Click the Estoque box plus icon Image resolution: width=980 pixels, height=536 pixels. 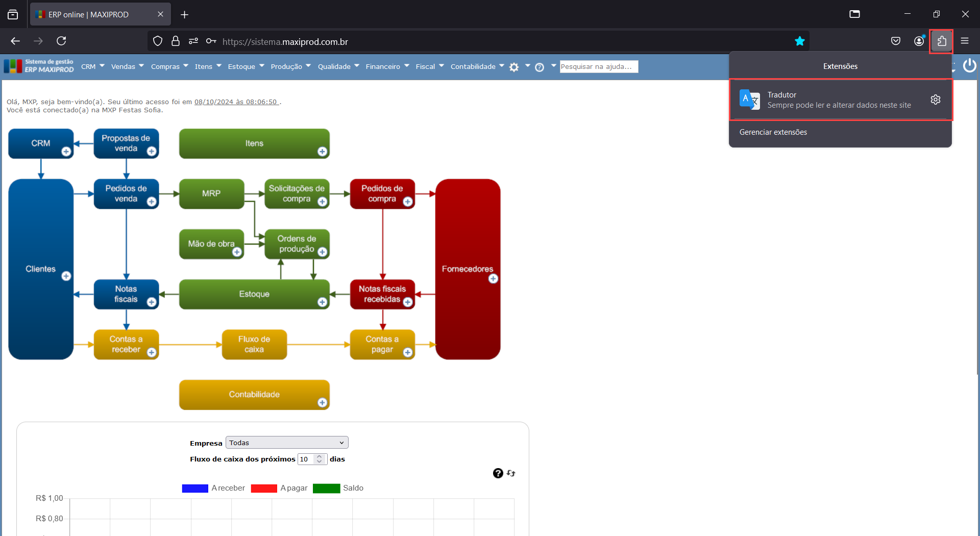322,302
